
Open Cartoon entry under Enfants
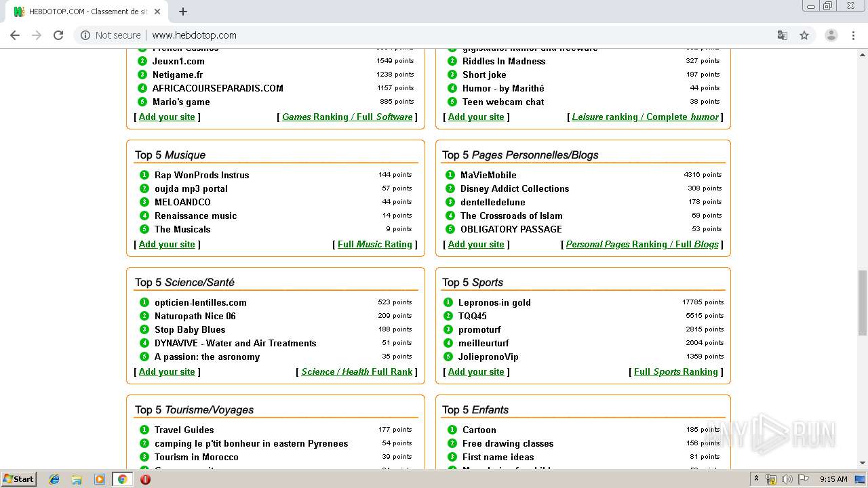(x=479, y=430)
